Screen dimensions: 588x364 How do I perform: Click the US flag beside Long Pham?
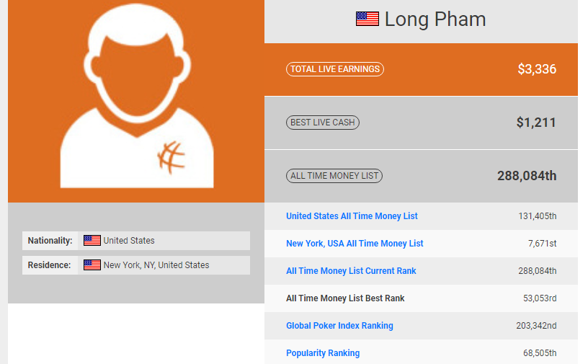click(367, 19)
